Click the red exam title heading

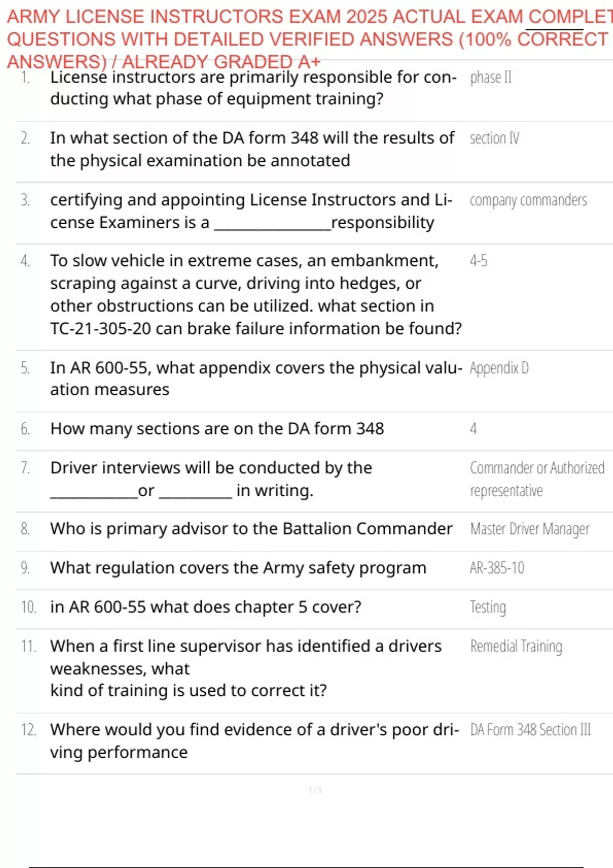tap(306, 39)
